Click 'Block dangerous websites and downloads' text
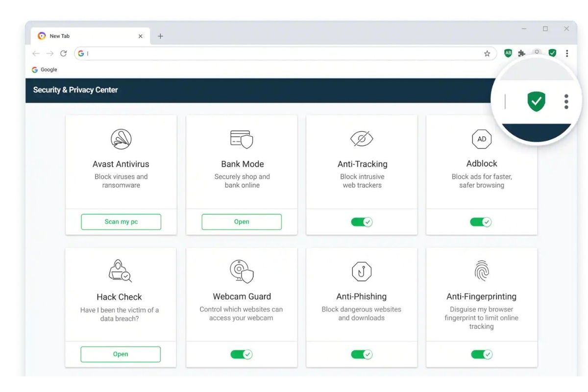 362,314
